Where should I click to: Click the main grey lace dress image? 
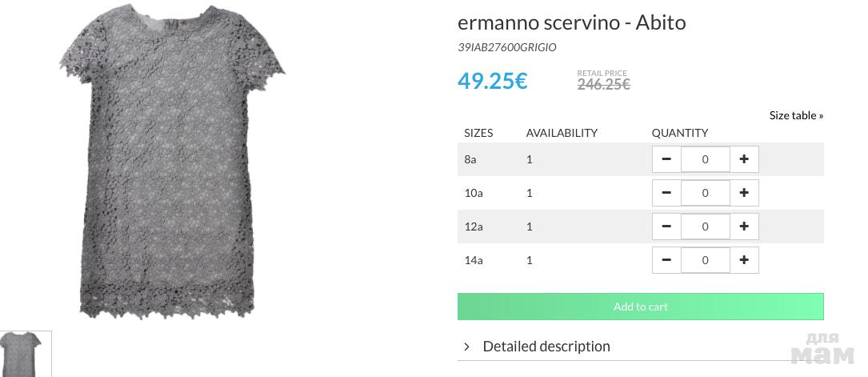click(x=172, y=160)
